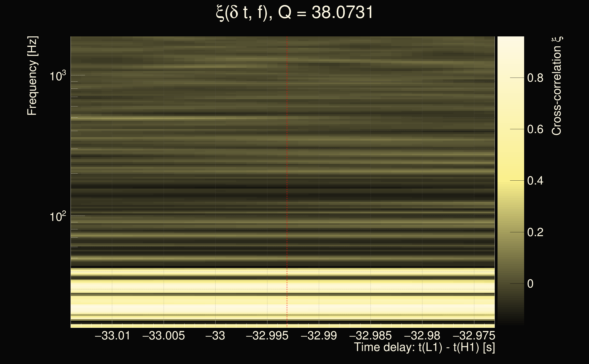
Task: Click the 0 label on the color scale
Action: [530, 284]
